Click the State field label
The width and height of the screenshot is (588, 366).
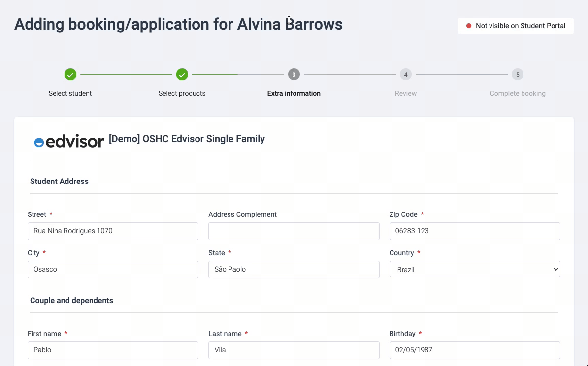216,253
